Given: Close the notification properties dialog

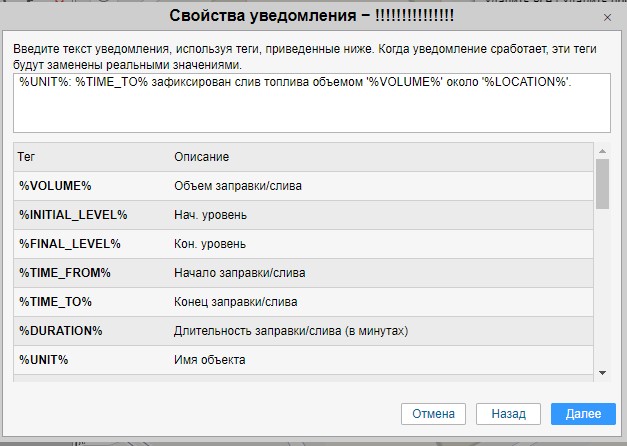Looking at the screenshot, I should 608,17.
